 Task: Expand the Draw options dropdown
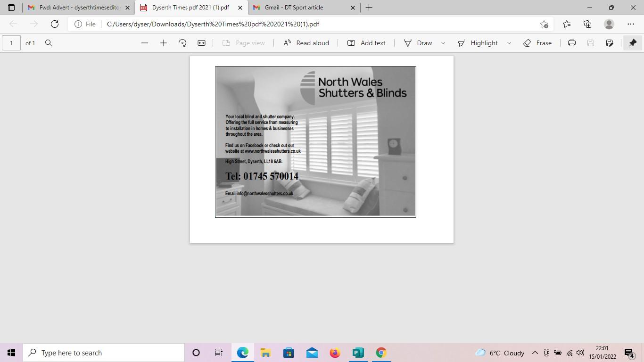(x=443, y=43)
